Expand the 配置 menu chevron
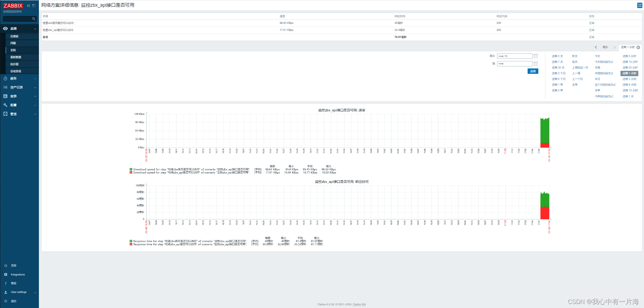644x308 pixels. pyautogui.click(x=35, y=105)
